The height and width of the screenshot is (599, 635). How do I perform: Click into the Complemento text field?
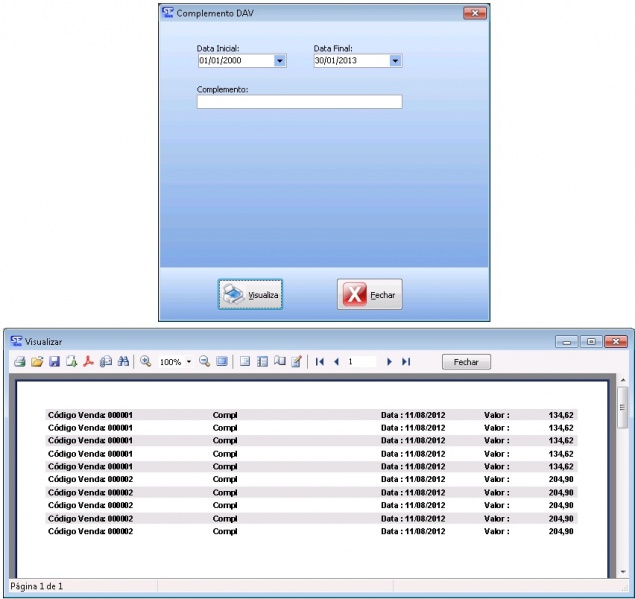(299, 102)
